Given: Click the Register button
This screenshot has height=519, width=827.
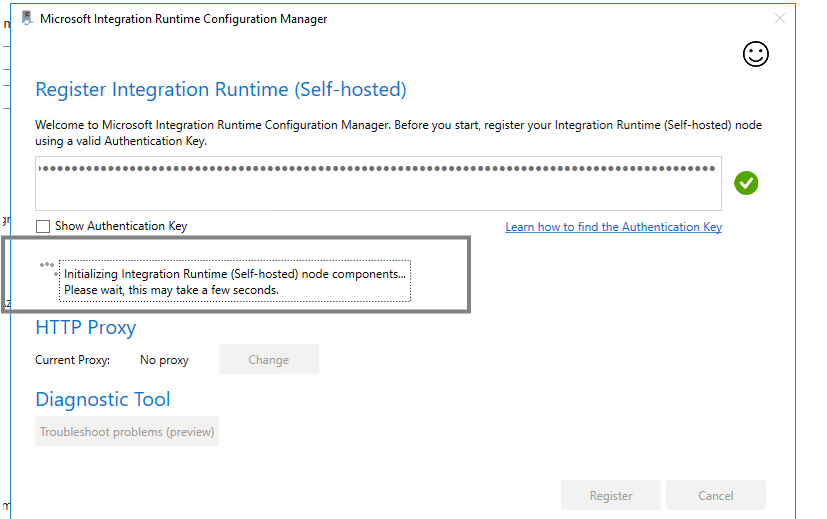Looking at the screenshot, I should coord(610,495).
